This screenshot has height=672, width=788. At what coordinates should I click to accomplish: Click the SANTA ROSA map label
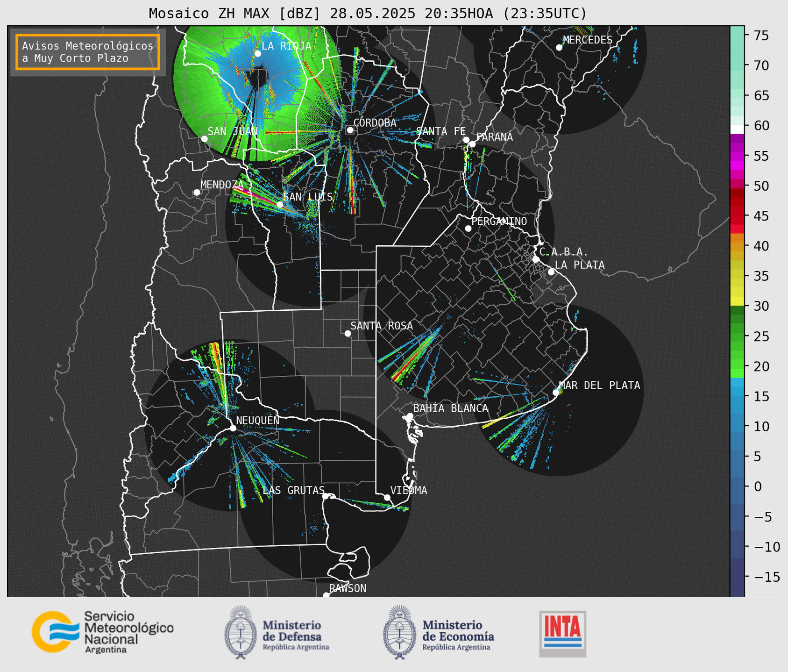[x=382, y=326]
